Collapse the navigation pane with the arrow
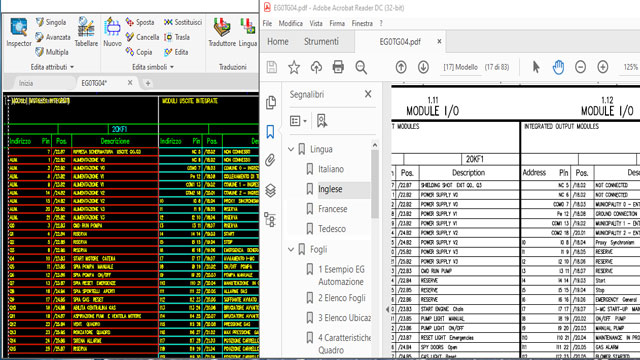This screenshot has height=360, width=640. 387,309
